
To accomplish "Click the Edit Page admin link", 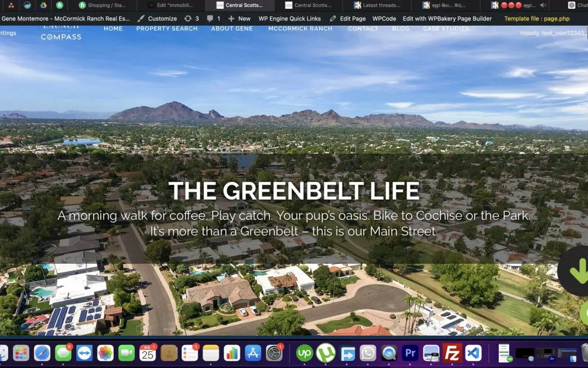I will point(347,19).
